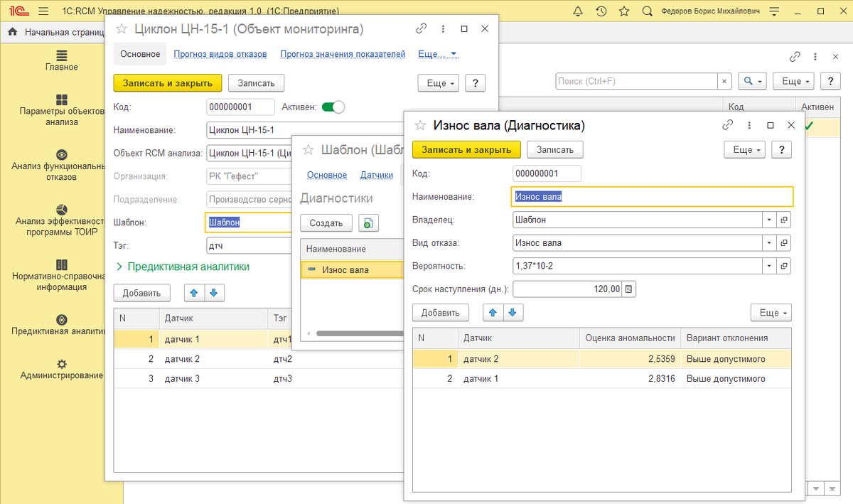Viewport: 853px width, 504px height.
Task: Click copy-create icon next to Создать
Action: coord(368,223)
